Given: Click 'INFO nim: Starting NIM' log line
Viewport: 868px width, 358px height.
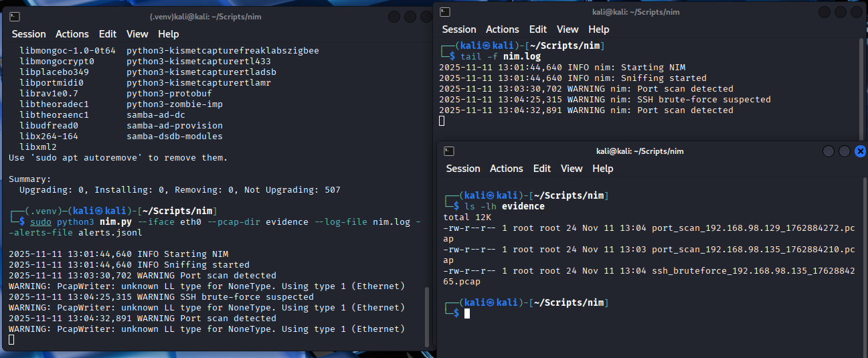Looking at the screenshot, I should (562, 67).
